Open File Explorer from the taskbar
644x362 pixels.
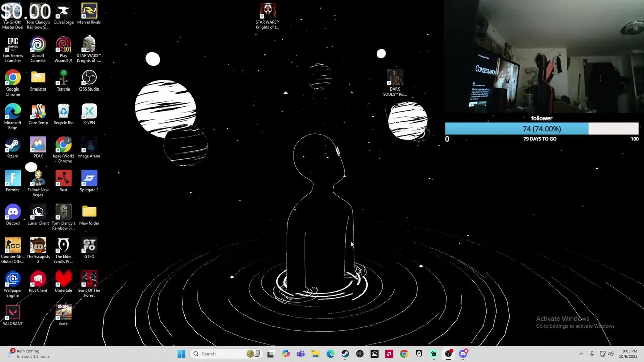click(315, 354)
